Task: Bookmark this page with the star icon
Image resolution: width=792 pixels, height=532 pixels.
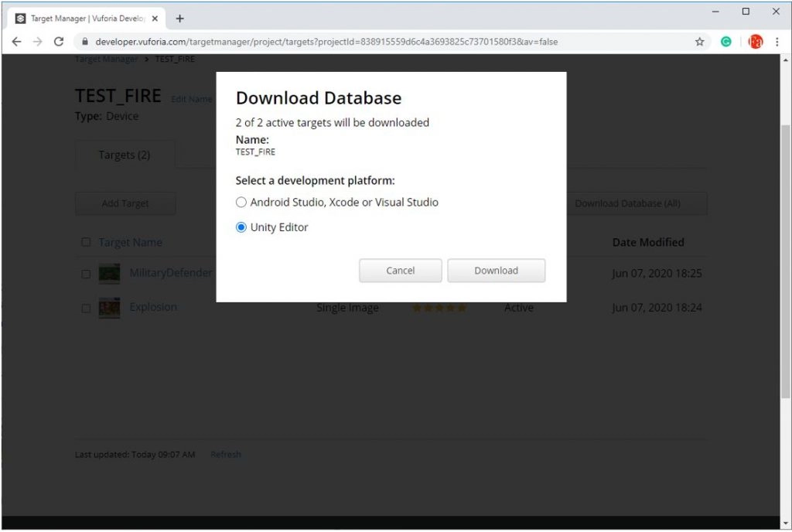Action: [699, 42]
